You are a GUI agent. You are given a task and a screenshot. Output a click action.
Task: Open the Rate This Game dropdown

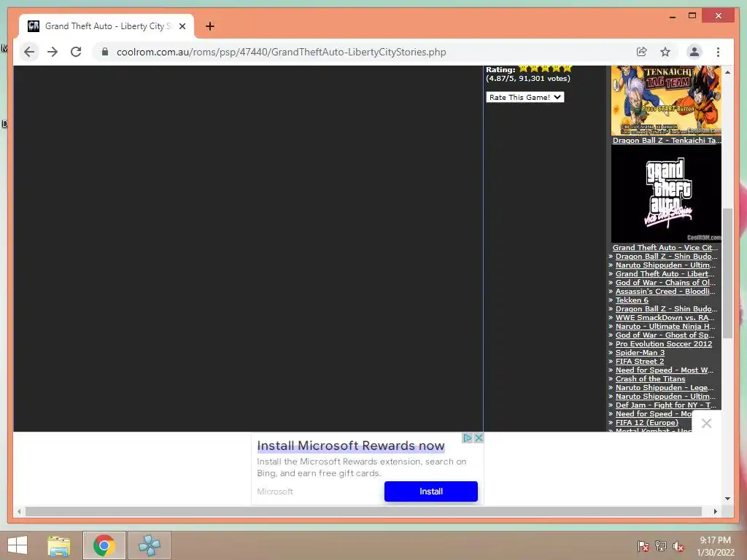(x=525, y=97)
